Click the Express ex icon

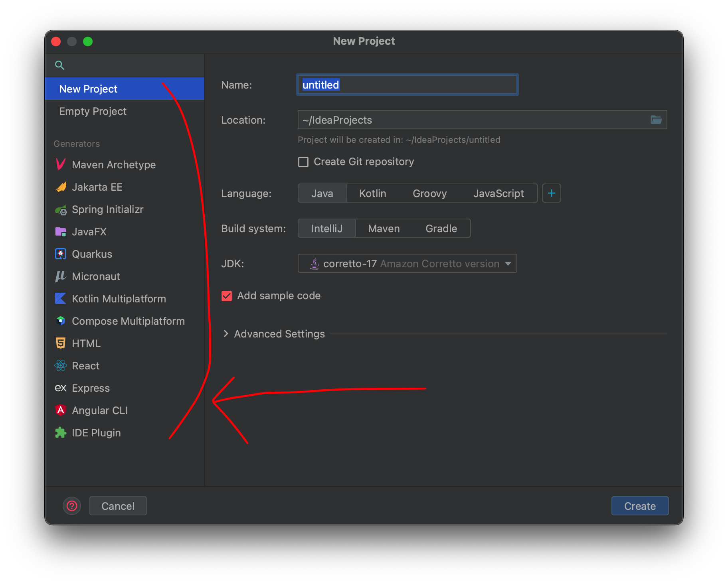pyautogui.click(x=61, y=388)
